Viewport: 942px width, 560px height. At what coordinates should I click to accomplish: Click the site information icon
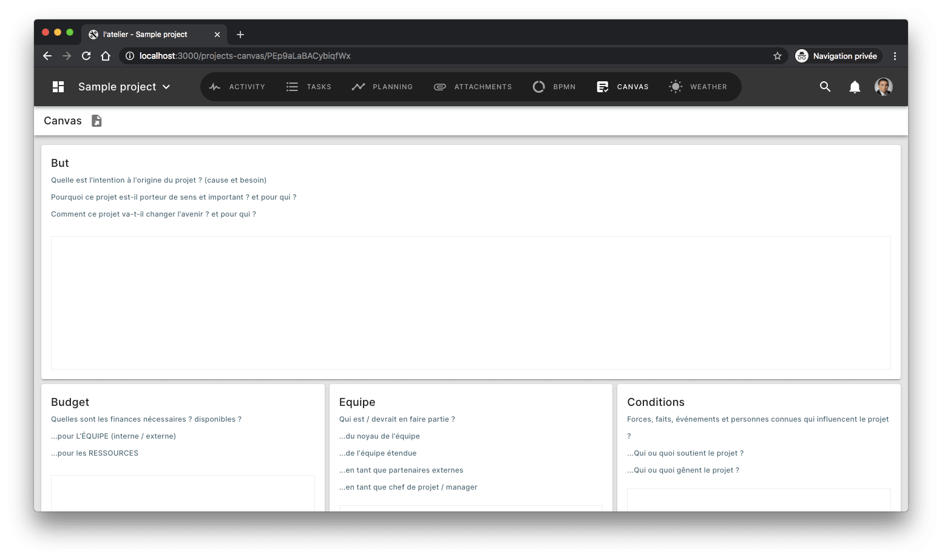click(129, 56)
